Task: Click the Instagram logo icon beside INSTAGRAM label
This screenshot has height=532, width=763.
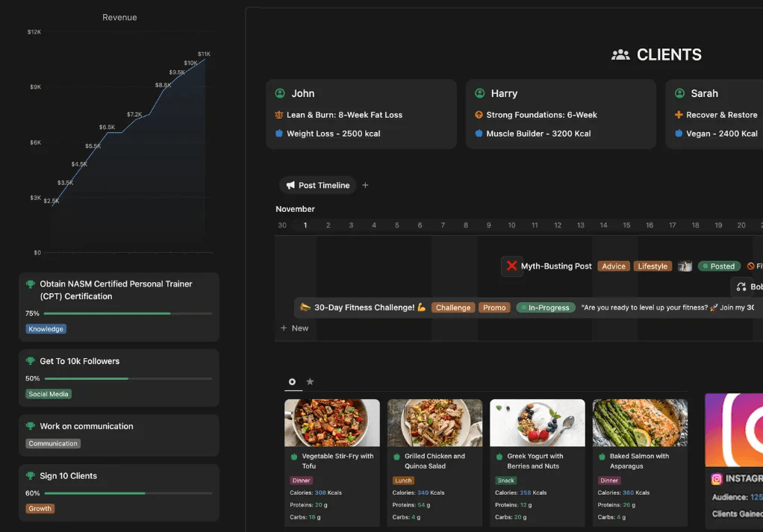Action: (x=716, y=479)
